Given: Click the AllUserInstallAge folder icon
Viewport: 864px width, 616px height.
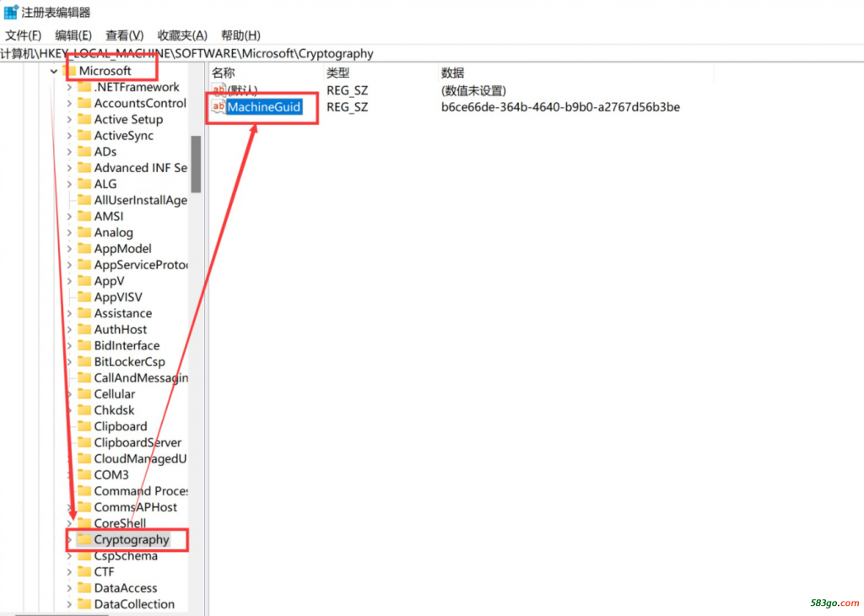Looking at the screenshot, I should [84, 200].
